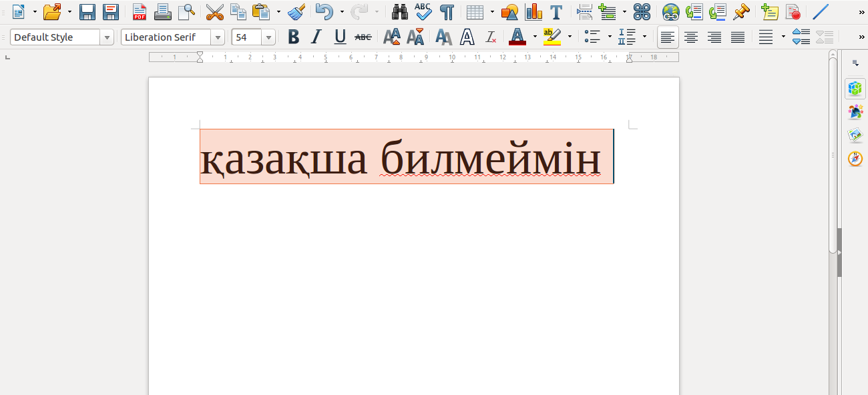Apply the yellow highlighting color

point(552,37)
